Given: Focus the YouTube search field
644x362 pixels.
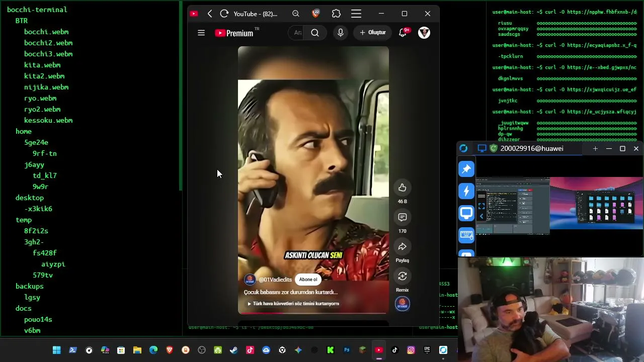Looking at the screenshot, I should tap(297, 33).
